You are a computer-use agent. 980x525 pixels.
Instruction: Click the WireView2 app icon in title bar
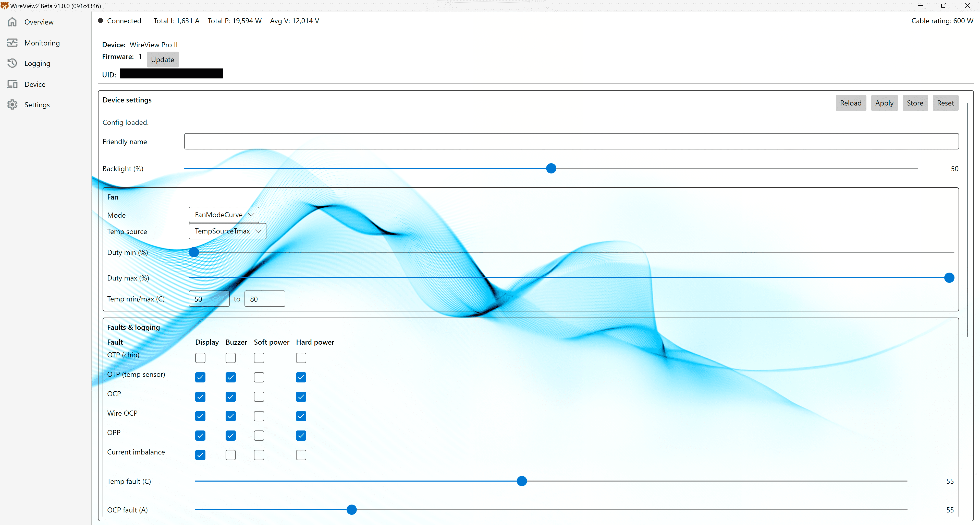5,6
